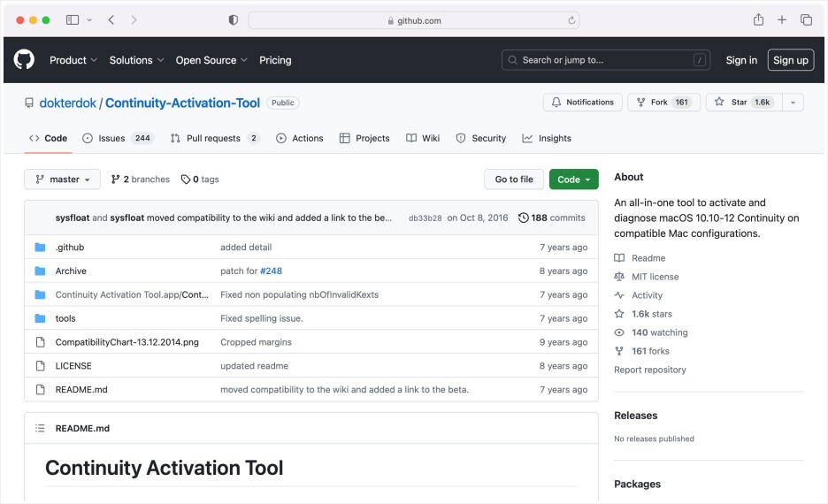
Task: Click the tools folder icon
Action: coord(40,318)
